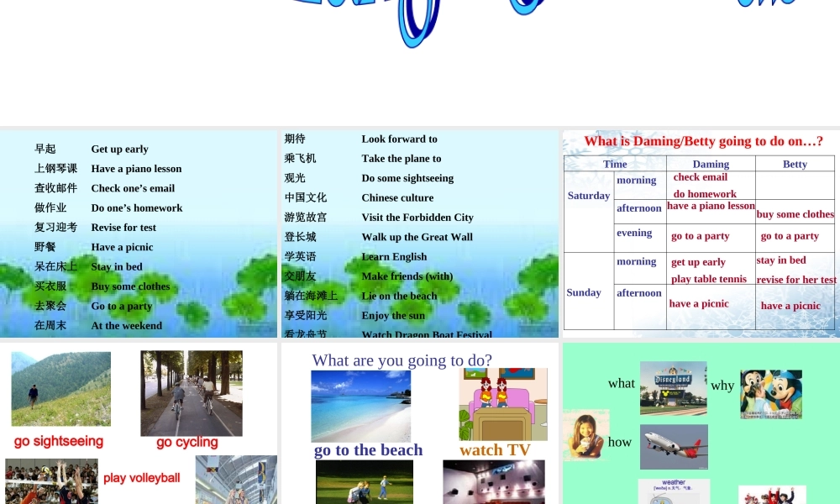840x504 pixels.
Task: Click the 'check email' table cell
Action: coord(701,177)
